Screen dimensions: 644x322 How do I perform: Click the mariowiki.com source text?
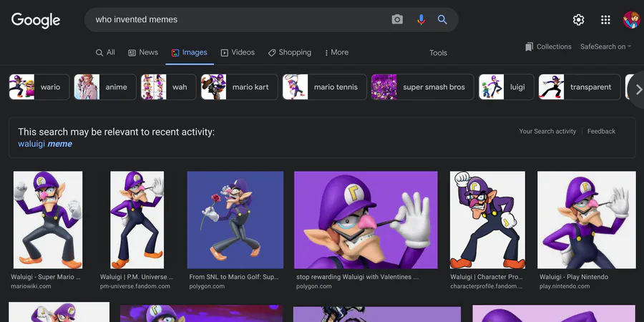31,286
